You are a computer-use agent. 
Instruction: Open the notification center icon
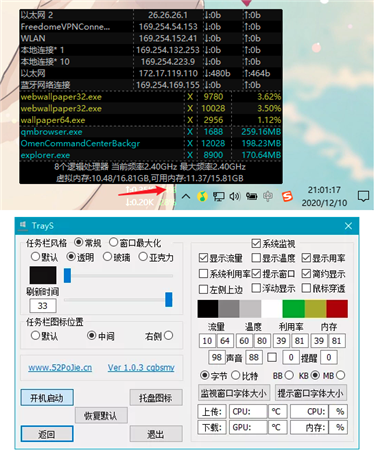tap(363, 196)
